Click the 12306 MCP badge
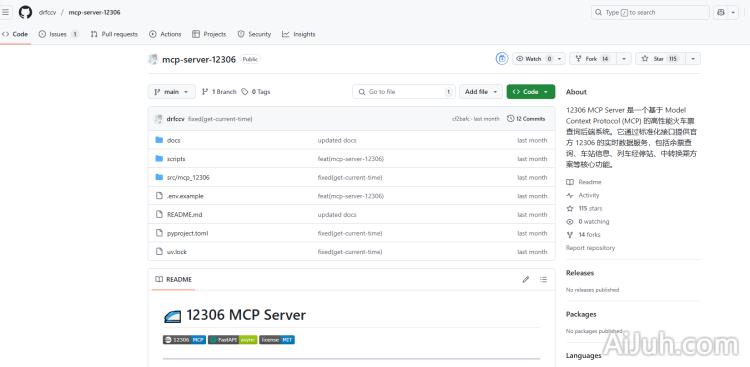This screenshot has height=367, width=750. pyautogui.click(x=185, y=340)
